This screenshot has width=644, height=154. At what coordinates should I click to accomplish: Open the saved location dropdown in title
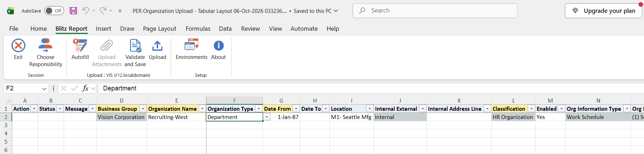[336, 11]
